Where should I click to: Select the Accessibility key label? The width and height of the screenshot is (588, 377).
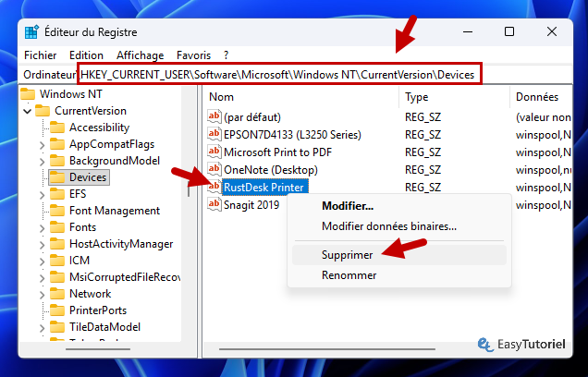(x=99, y=128)
